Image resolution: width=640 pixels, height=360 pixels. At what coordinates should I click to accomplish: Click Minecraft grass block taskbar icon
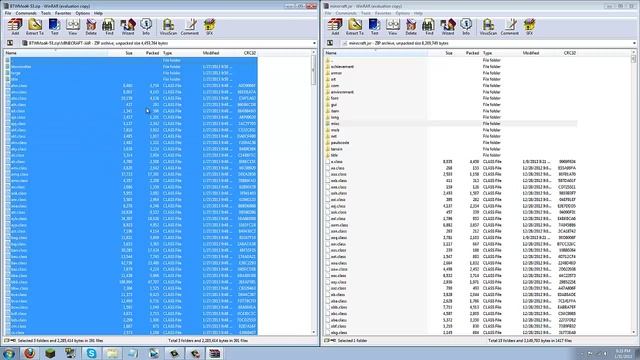(50, 353)
